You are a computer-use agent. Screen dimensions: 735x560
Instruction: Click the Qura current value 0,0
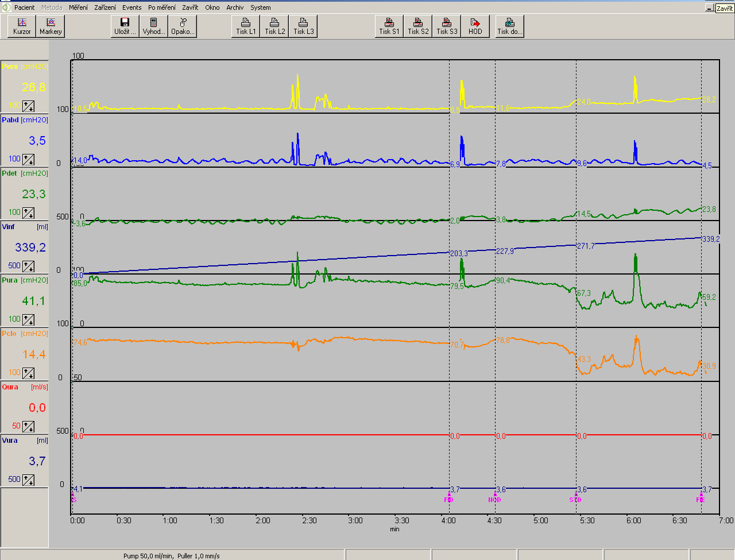[x=37, y=408]
